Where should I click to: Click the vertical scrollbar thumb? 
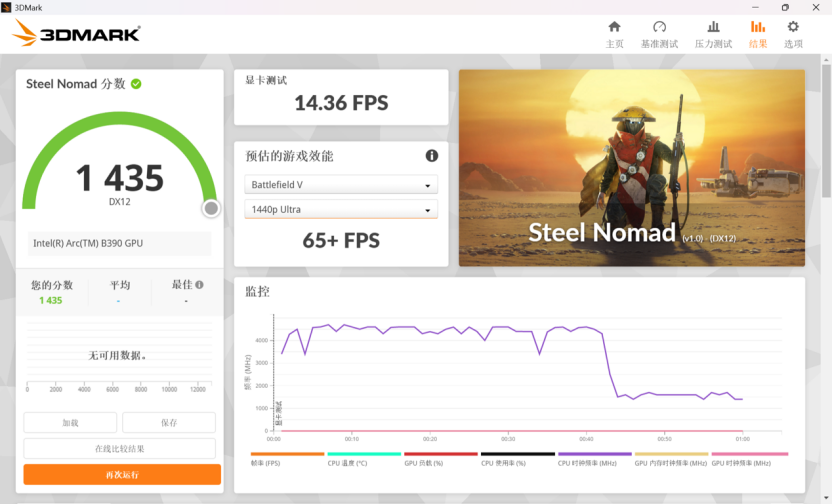coord(826,130)
